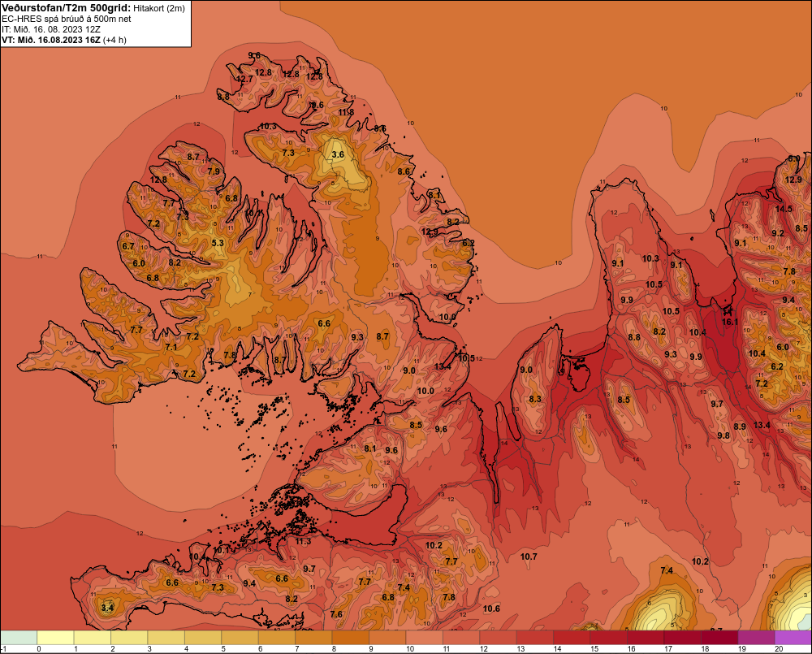812x654 pixels.
Task: Click the 14.5 temperature value on the map
Action: coord(784,209)
